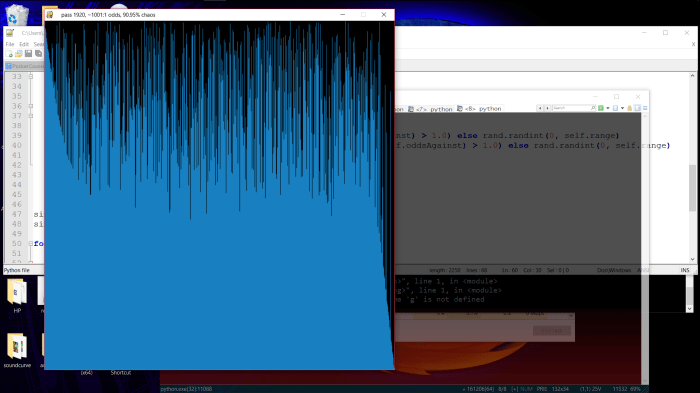Click the End task button
Viewport: 700px width, 393px height.
(x=551, y=330)
